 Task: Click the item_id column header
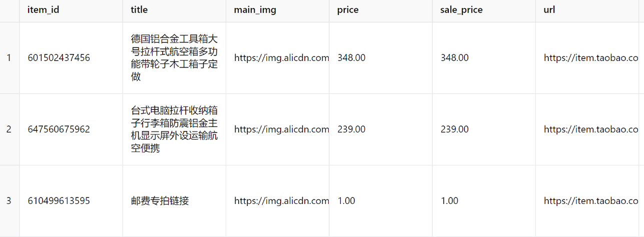tap(44, 10)
